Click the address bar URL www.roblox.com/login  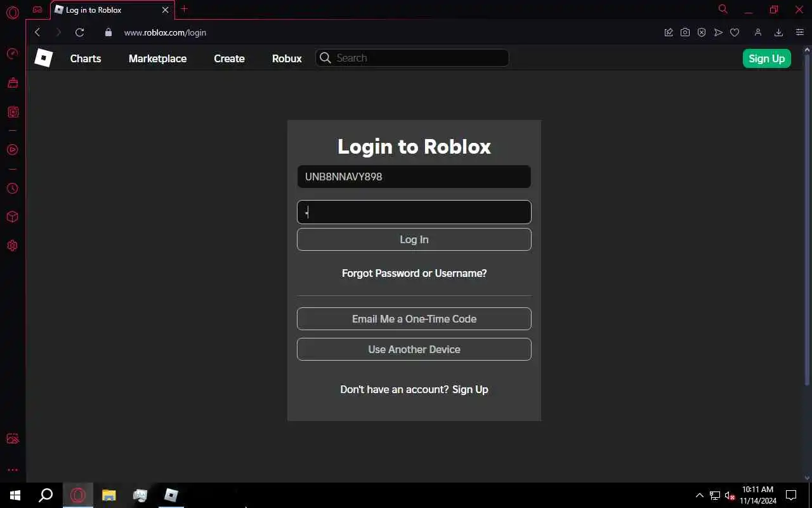point(165,32)
